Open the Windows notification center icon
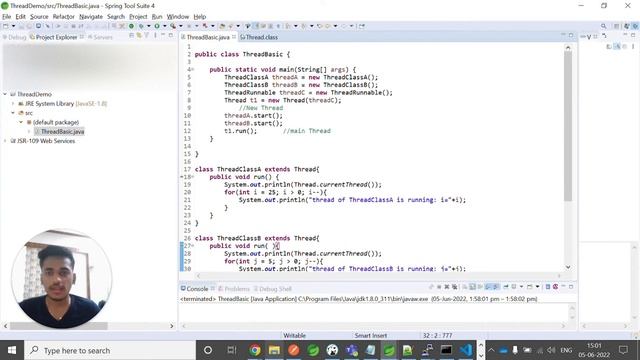The image size is (640, 360). [623, 350]
